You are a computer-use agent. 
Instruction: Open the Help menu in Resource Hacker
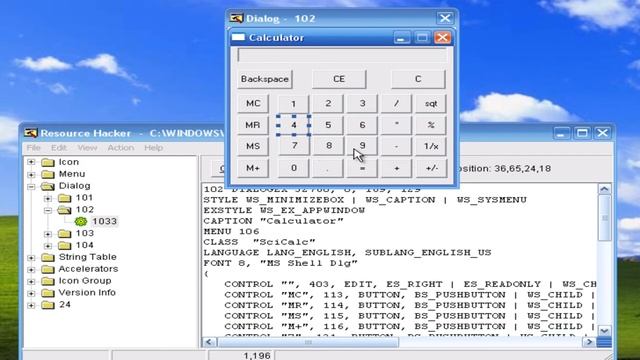[x=153, y=148]
